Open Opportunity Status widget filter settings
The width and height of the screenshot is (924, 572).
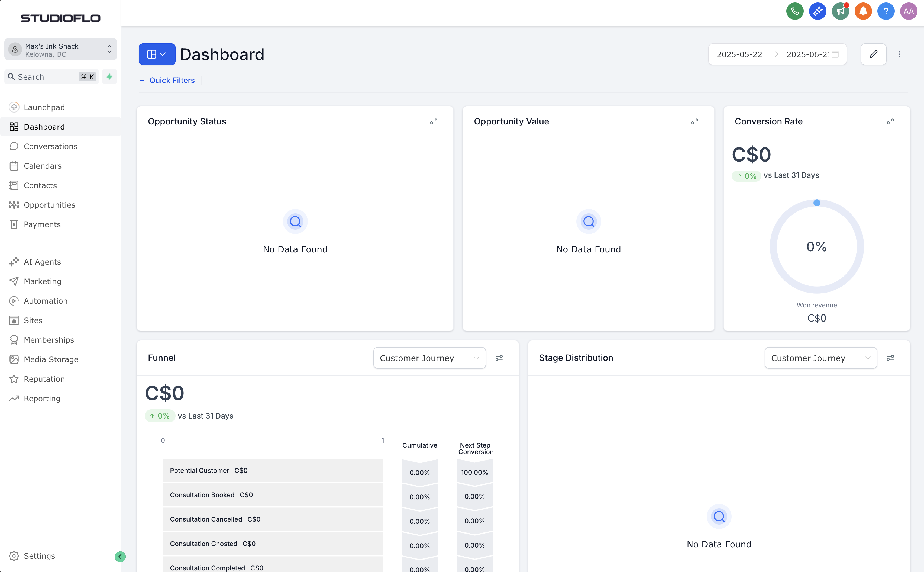(434, 121)
